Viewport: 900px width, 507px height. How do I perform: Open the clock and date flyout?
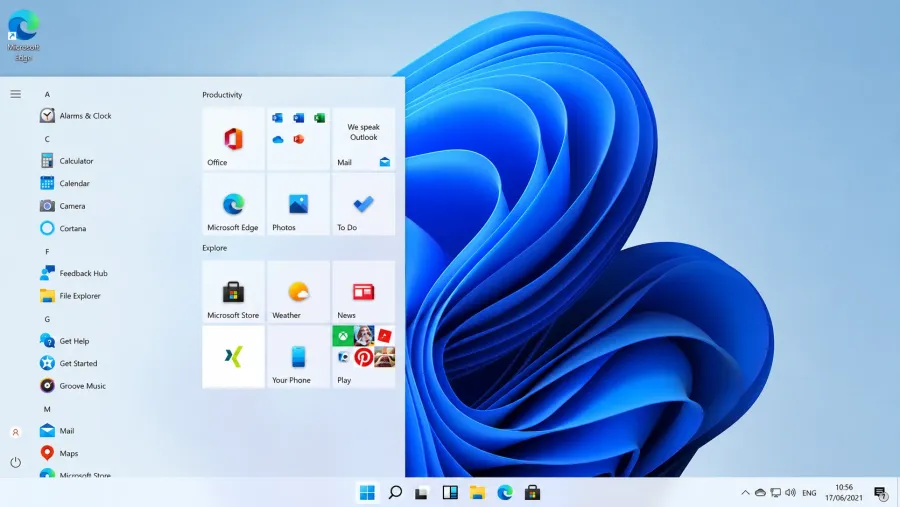pos(844,493)
